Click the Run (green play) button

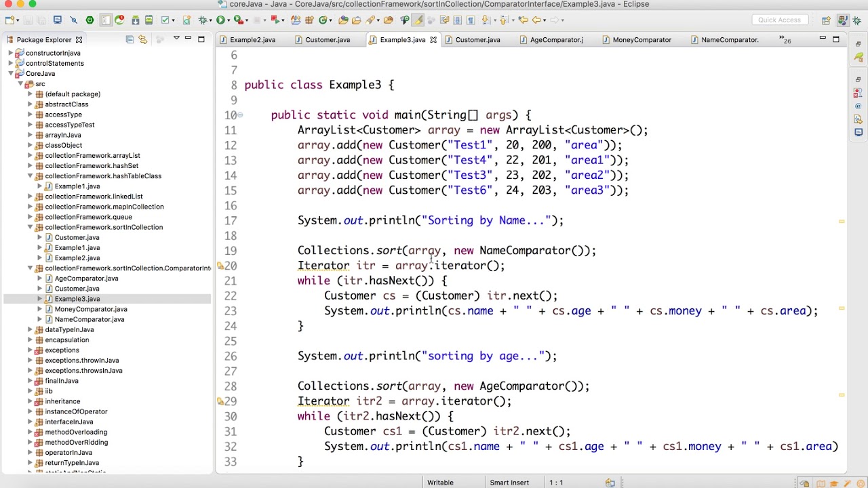pyautogui.click(x=220, y=20)
